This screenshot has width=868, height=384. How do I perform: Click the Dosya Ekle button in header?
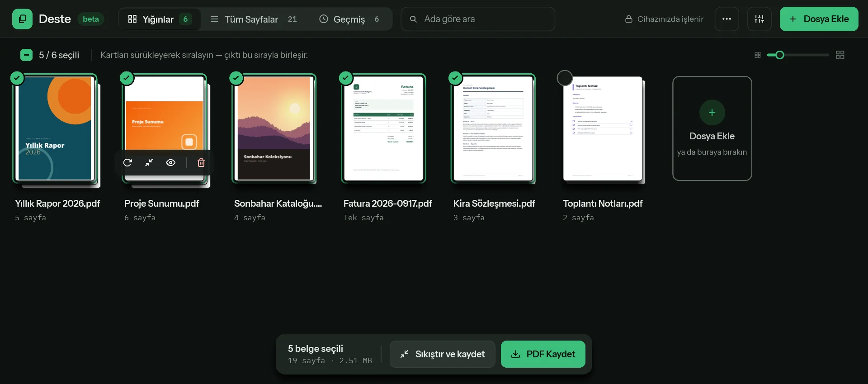click(x=819, y=19)
